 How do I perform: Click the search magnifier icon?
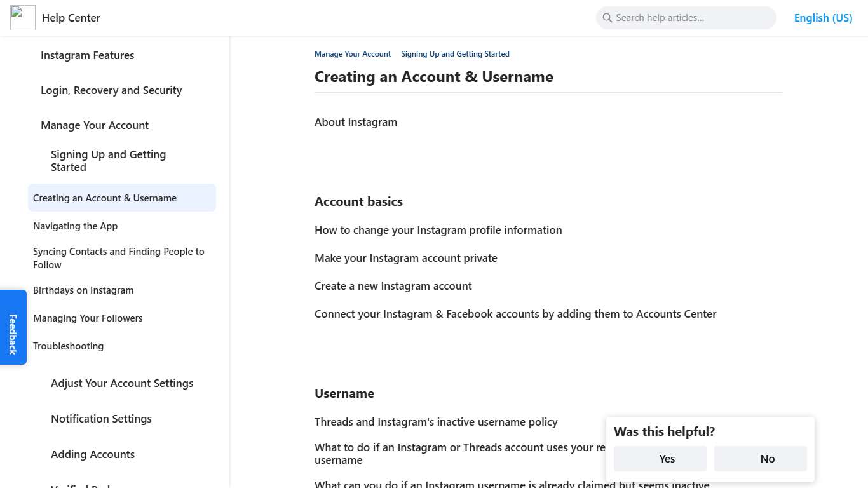click(x=606, y=18)
